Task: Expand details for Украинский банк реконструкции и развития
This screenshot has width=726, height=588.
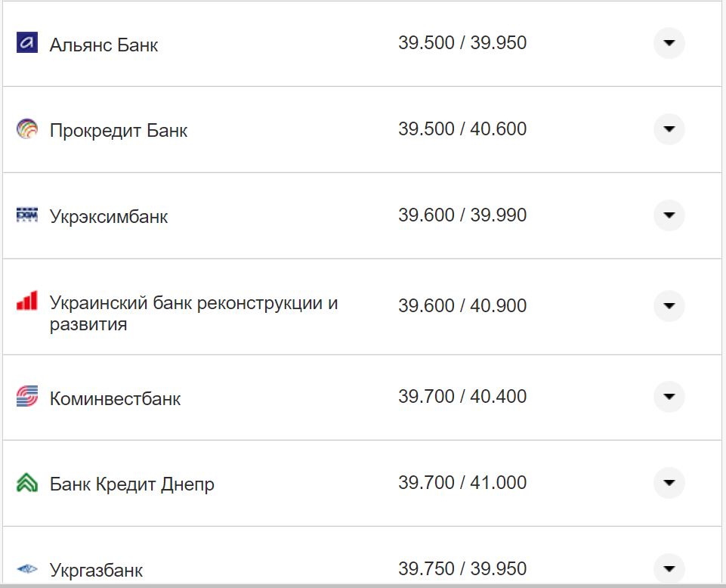Action: point(668,306)
